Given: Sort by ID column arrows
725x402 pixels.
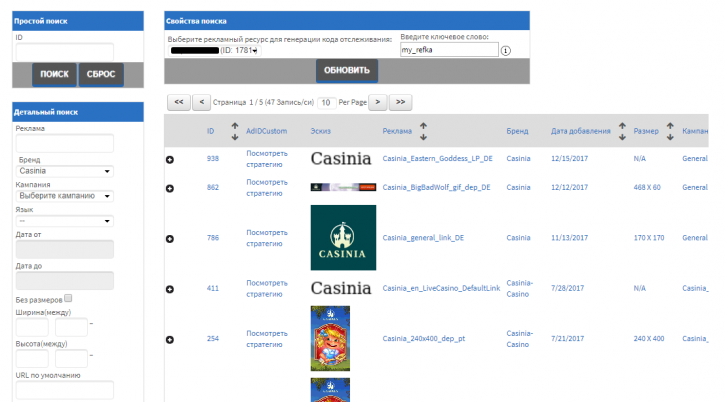Looking at the screenshot, I should click(x=235, y=131).
